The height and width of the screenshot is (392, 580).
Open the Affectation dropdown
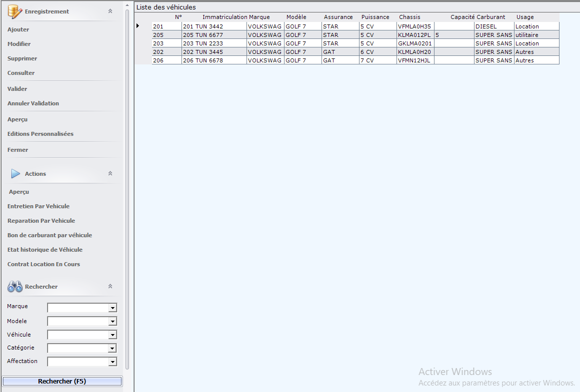(113, 362)
